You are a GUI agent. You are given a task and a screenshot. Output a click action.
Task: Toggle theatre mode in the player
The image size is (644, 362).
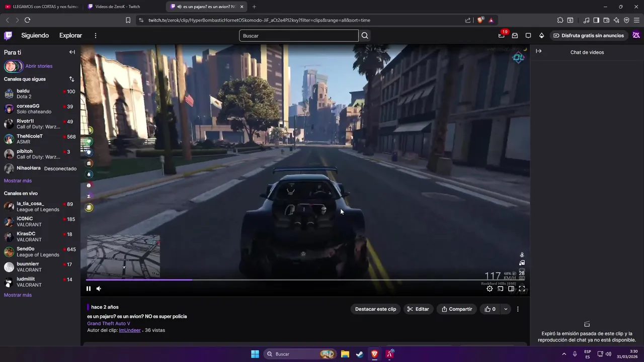pos(511,289)
